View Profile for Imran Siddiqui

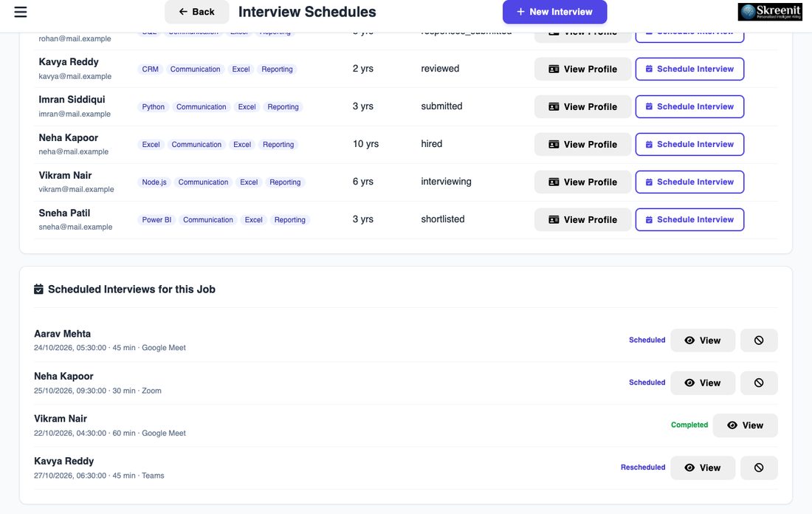pyautogui.click(x=582, y=107)
